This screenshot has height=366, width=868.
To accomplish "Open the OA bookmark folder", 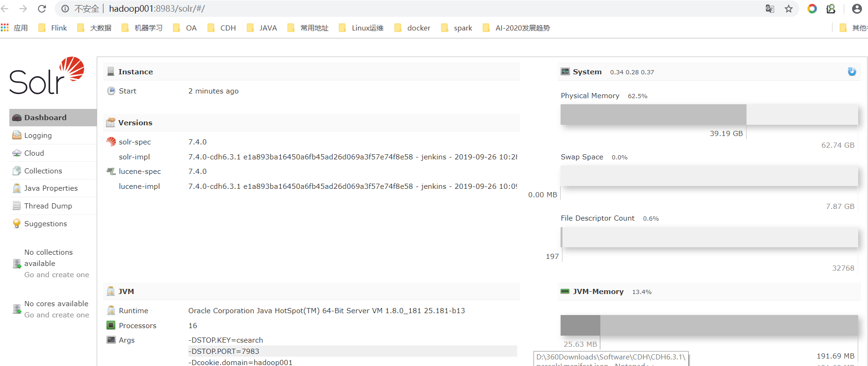I will (x=185, y=28).
